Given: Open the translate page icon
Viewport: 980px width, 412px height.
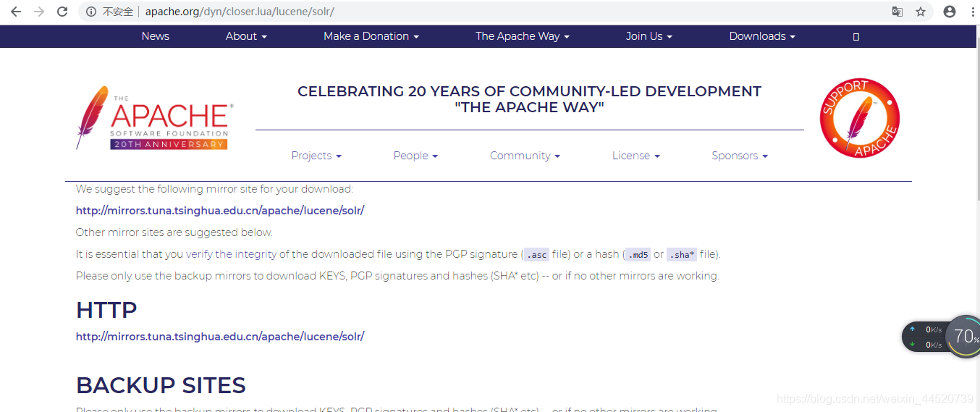Looking at the screenshot, I should click(x=897, y=12).
